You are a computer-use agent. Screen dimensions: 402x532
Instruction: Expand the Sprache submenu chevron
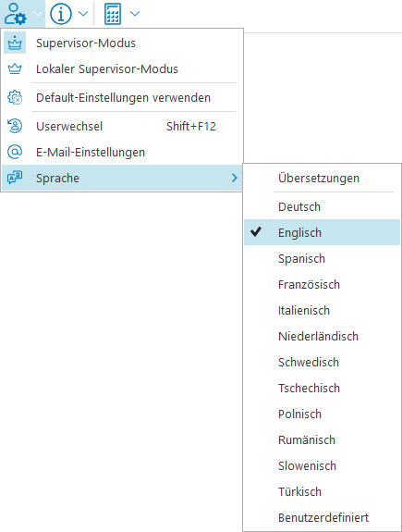tap(234, 178)
